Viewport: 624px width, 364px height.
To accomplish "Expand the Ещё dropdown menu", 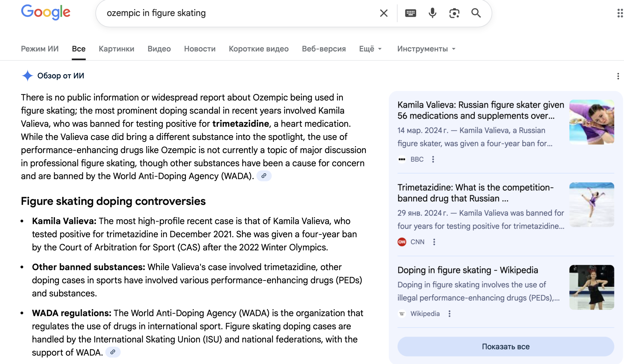I will click(370, 49).
